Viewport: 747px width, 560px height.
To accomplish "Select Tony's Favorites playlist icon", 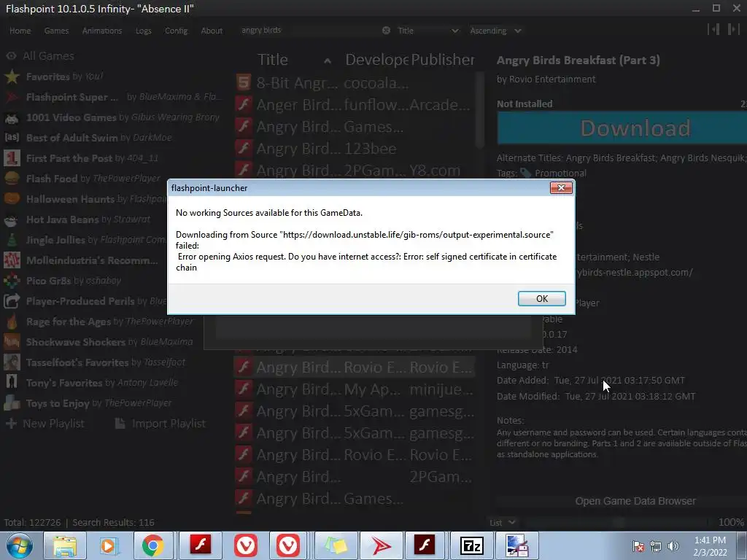I will coord(12,383).
